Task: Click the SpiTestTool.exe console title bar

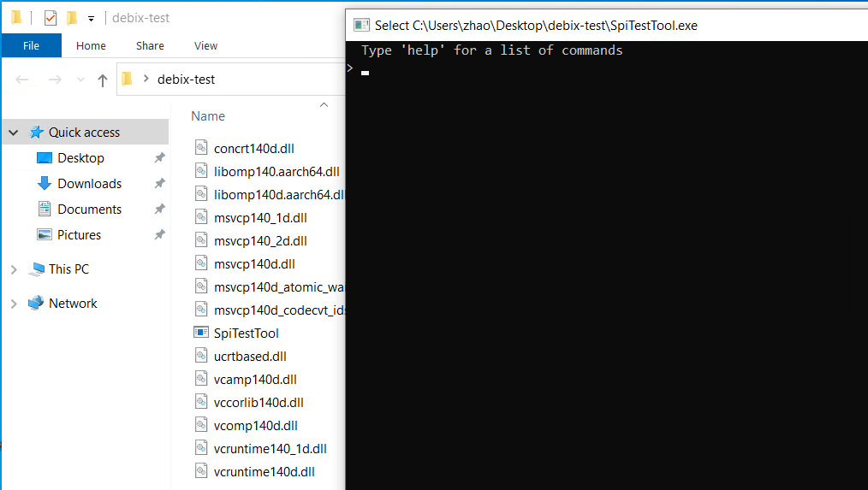Action: [606, 25]
